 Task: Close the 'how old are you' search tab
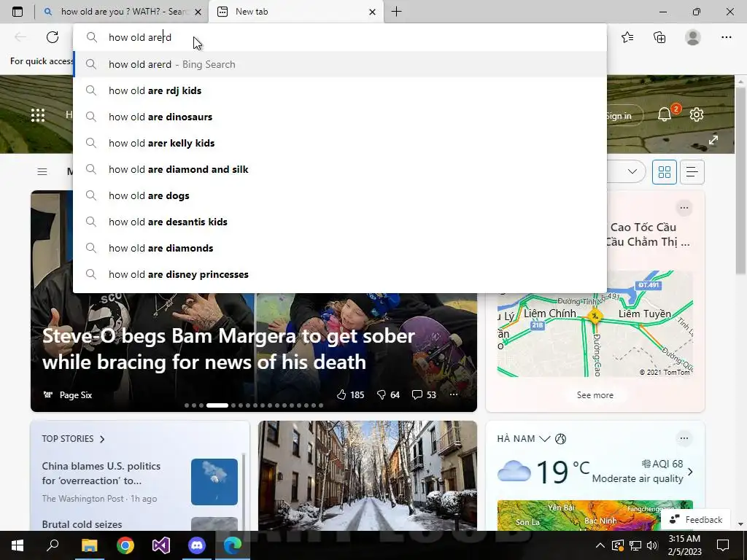click(x=198, y=12)
